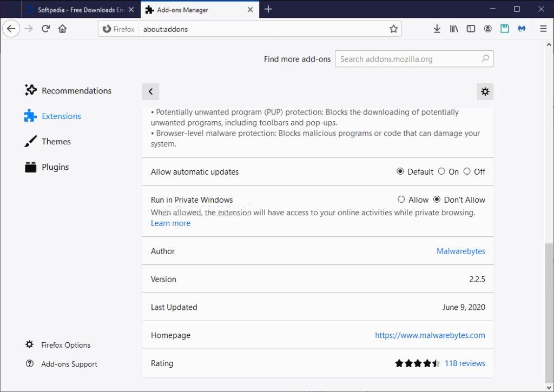Click the Last Updated date June 9, 2020
This screenshot has width=554, height=392.
[464, 307]
